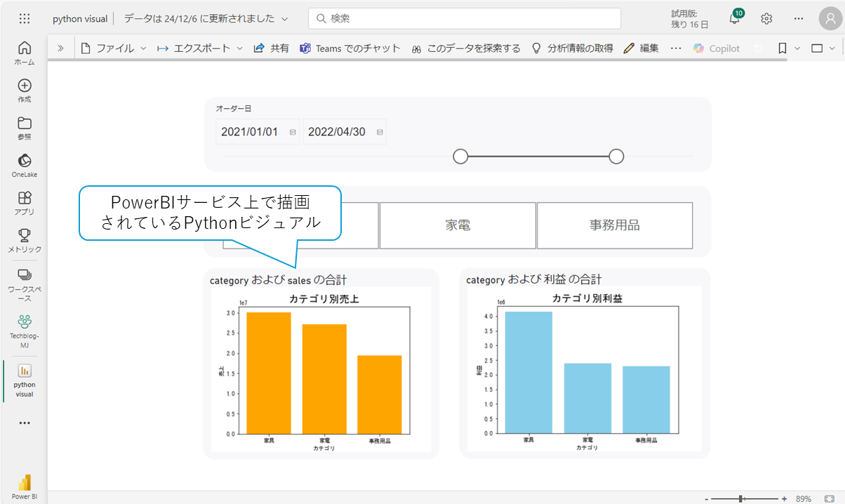Select the 家電 category slicer tile

tap(458, 225)
